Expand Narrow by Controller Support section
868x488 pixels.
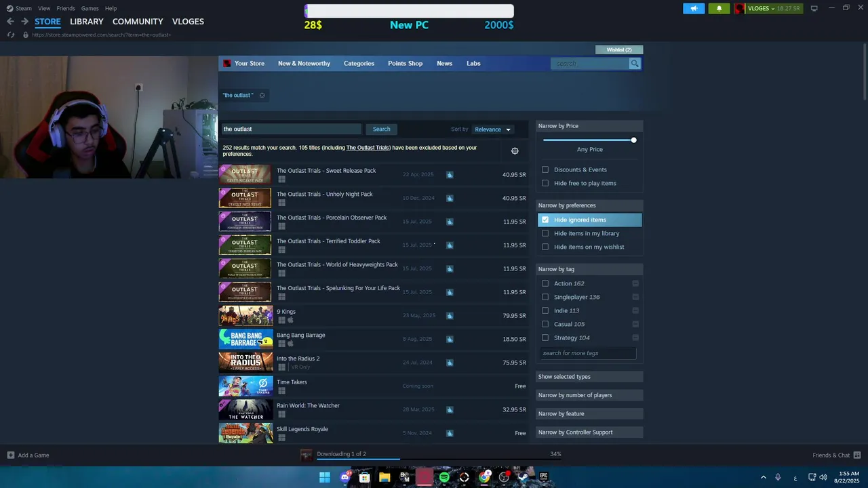pyautogui.click(x=589, y=432)
